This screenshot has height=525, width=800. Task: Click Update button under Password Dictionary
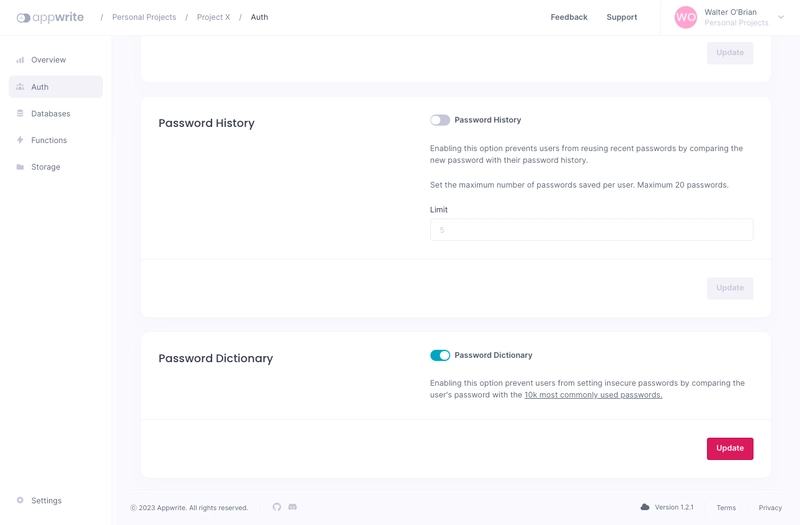(x=730, y=448)
